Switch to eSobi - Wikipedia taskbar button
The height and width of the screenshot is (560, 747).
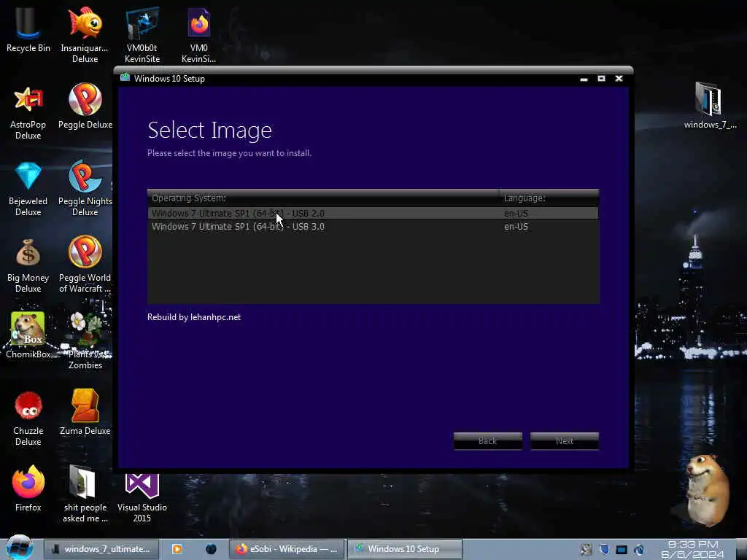click(287, 549)
